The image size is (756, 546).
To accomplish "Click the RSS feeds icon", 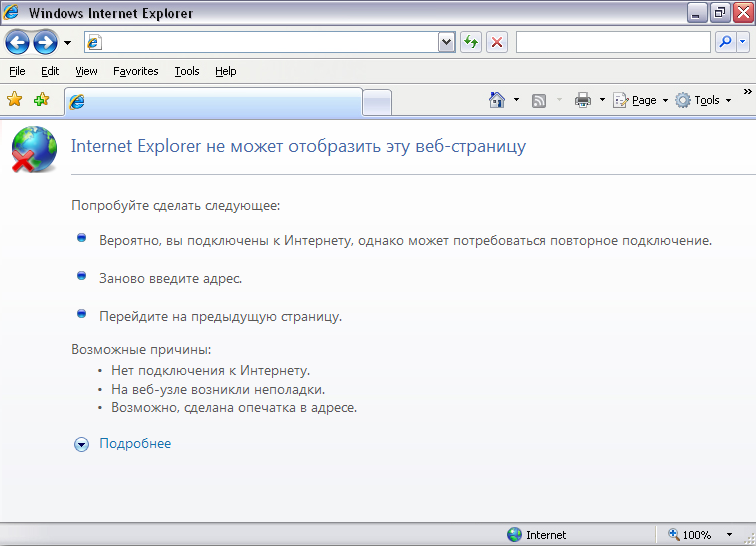I will (x=539, y=100).
